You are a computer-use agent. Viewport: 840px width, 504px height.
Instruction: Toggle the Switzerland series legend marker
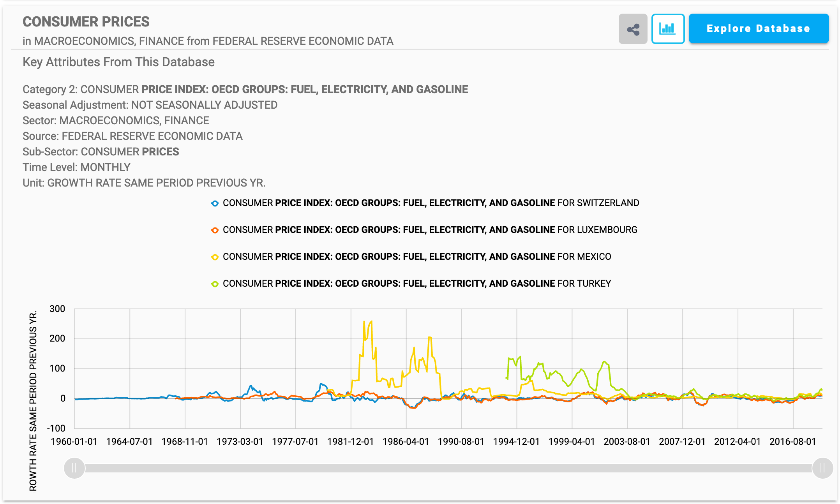coord(215,203)
